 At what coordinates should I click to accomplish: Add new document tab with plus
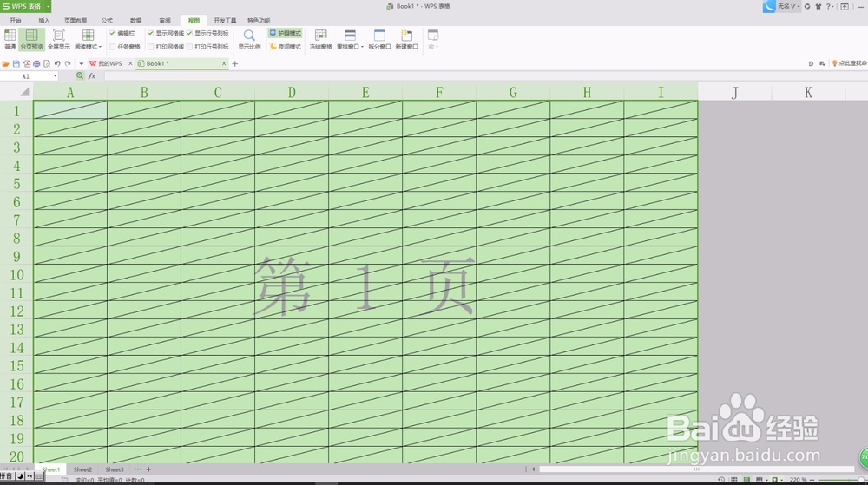point(234,63)
